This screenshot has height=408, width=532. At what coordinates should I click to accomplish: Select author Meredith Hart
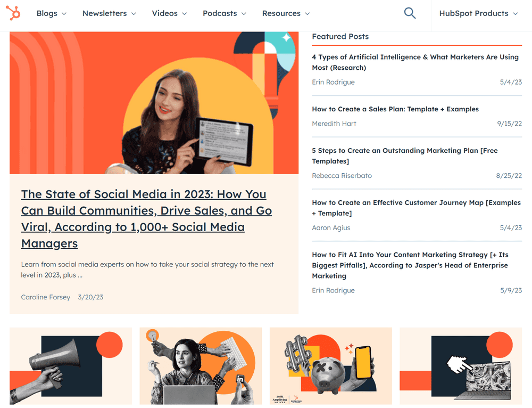334,124
